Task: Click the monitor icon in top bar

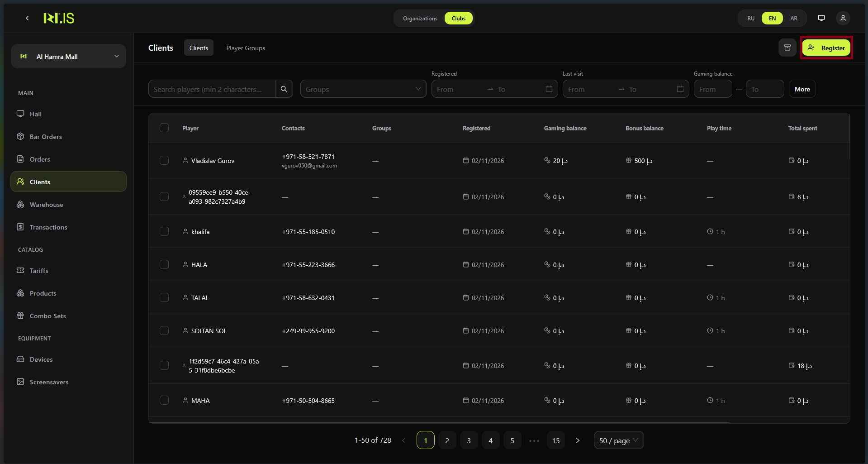Action: coord(821,18)
